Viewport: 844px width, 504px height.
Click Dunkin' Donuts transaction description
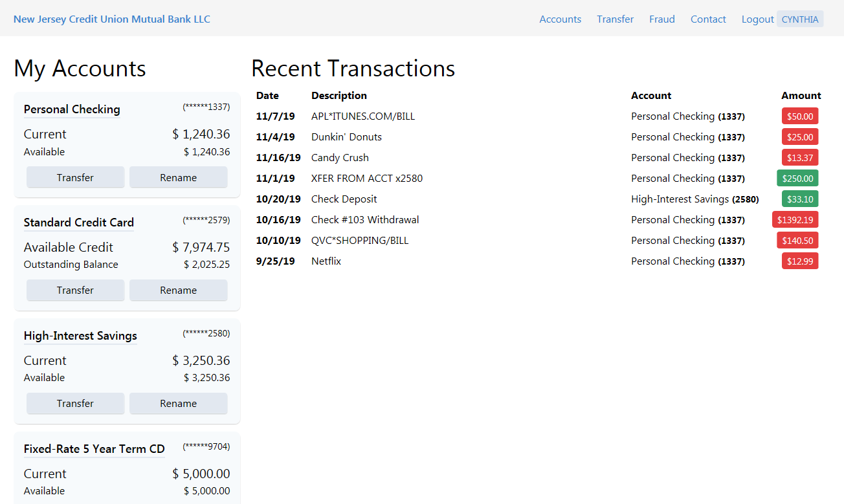(346, 137)
